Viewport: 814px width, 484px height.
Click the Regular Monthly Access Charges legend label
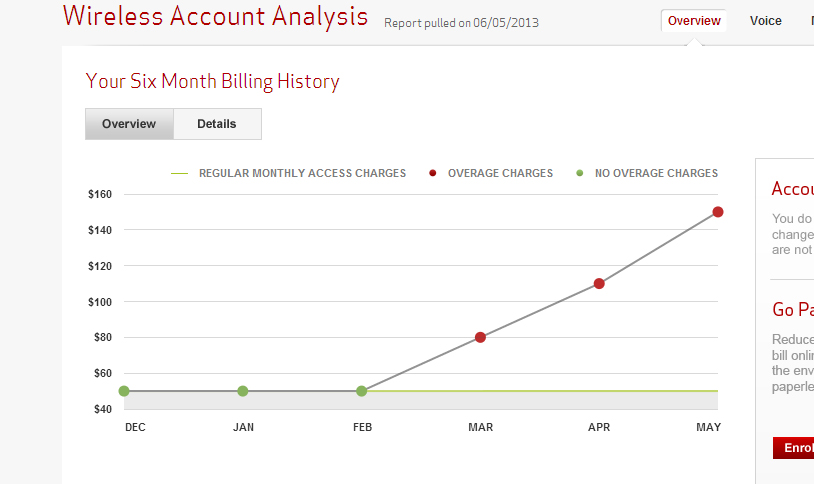302,173
